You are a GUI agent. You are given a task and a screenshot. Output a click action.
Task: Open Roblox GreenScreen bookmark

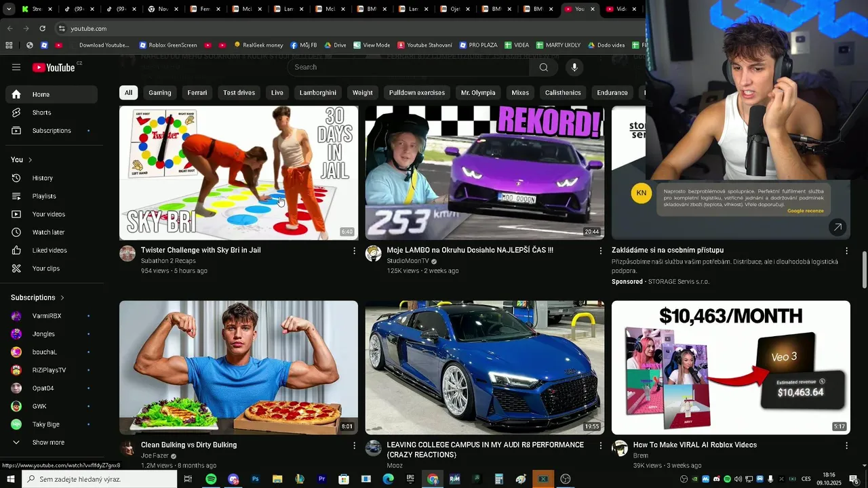[x=168, y=45]
